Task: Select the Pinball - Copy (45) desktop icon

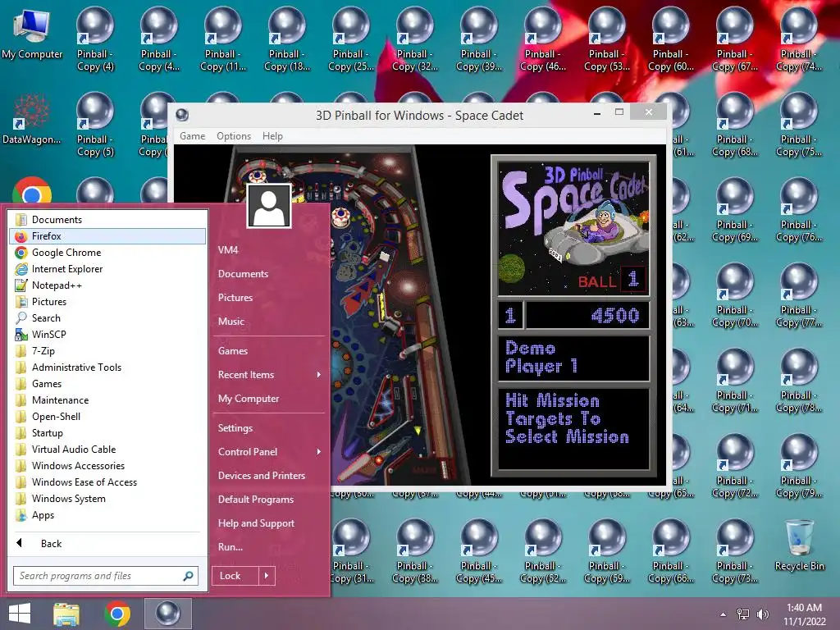Action: point(478,550)
